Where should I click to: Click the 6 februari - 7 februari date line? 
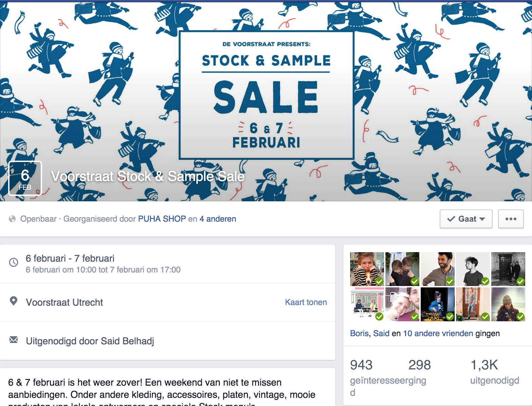pyautogui.click(x=70, y=258)
